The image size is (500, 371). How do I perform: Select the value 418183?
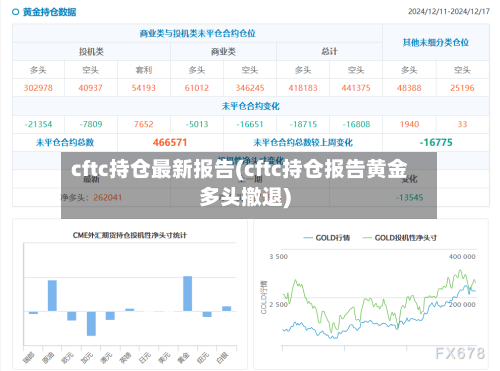303,88
